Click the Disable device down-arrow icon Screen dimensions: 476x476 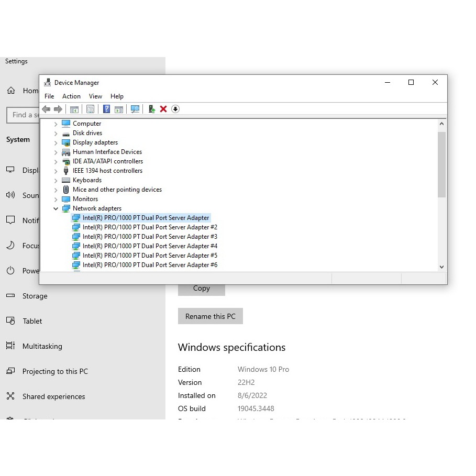175,109
